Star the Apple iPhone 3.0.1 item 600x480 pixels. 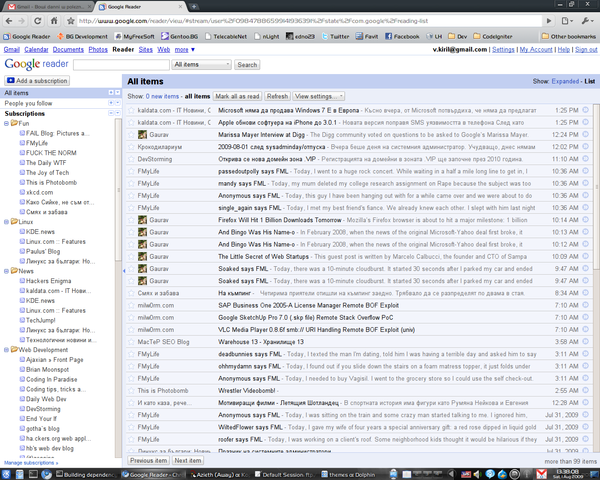(131, 122)
